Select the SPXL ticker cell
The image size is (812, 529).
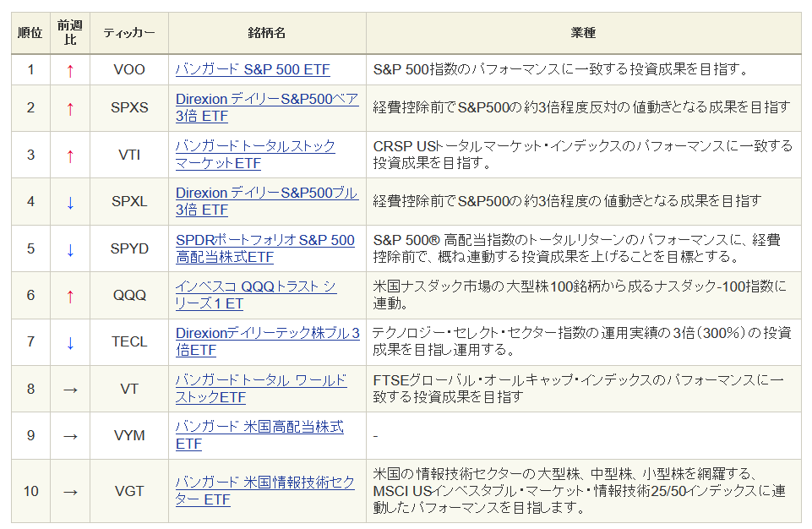pos(129,201)
